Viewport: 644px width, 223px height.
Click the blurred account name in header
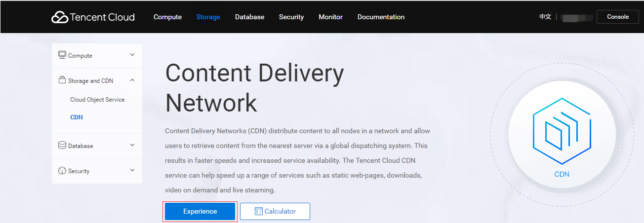click(x=577, y=17)
